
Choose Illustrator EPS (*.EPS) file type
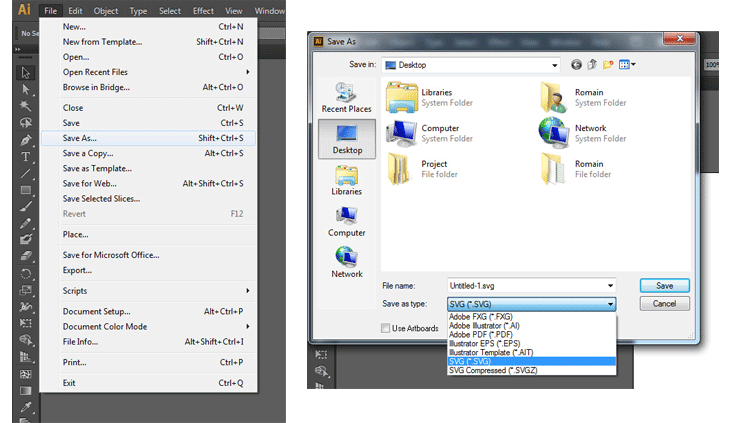pos(531,343)
